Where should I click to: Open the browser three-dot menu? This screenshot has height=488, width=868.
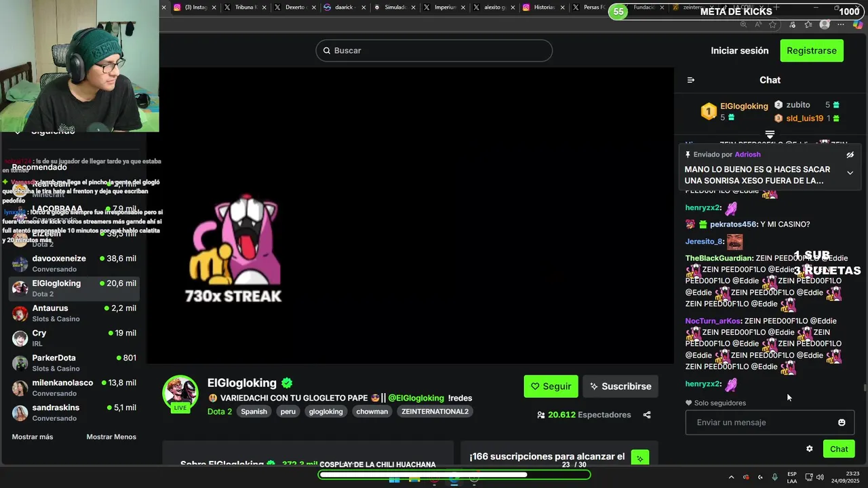tap(842, 24)
